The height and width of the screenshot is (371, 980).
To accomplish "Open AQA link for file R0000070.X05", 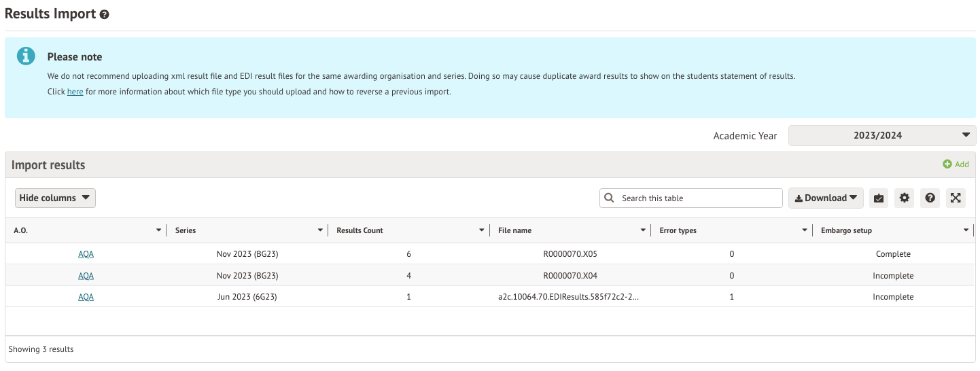I will (86, 254).
